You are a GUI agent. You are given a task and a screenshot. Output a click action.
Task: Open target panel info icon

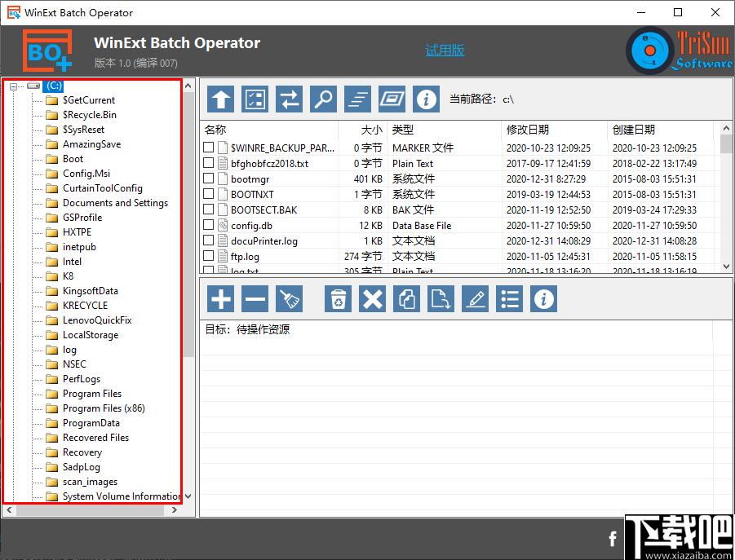pyautogui.click(x=544, y=298)
